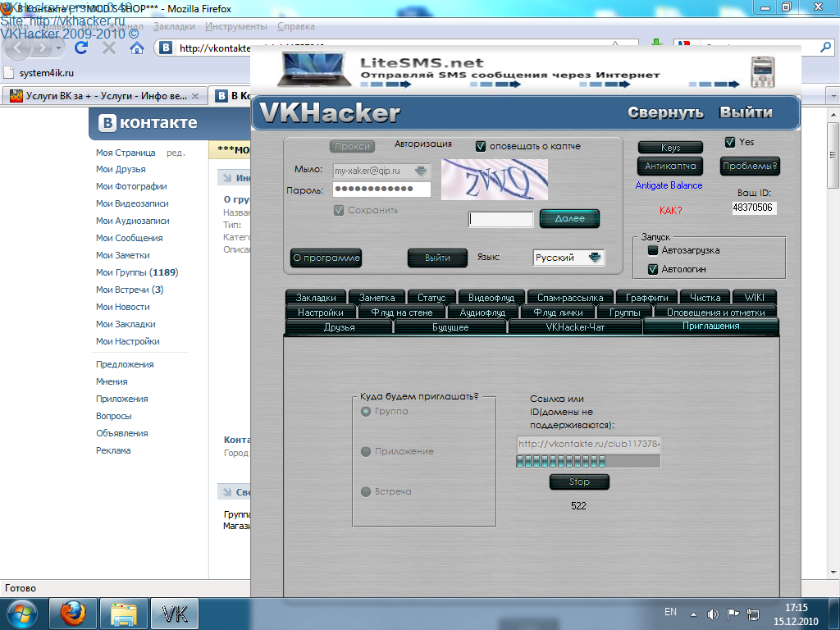Open Инструменты menu in Firefox
The image size is (840, 630).
coord(235,26)
